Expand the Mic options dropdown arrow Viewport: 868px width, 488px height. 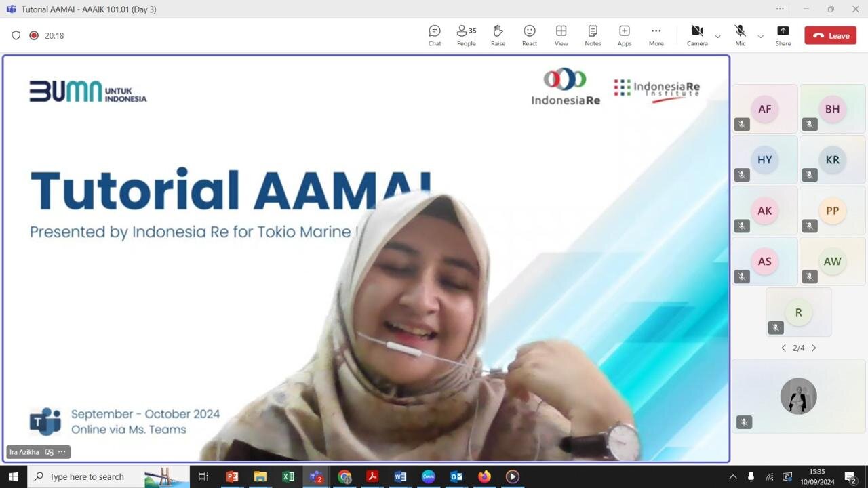click(x=760, y=36)
